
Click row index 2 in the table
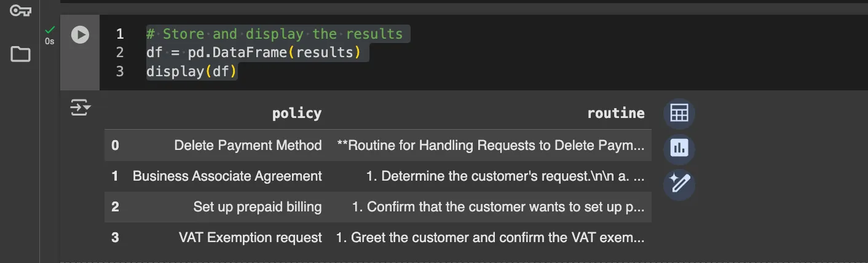click(115, 207)
